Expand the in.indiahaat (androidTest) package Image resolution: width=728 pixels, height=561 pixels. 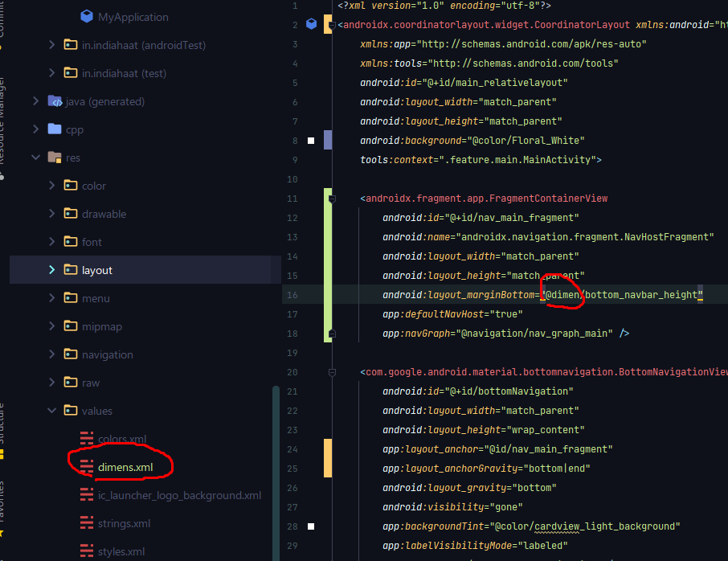pyautogui.click(x=51, y=44)
